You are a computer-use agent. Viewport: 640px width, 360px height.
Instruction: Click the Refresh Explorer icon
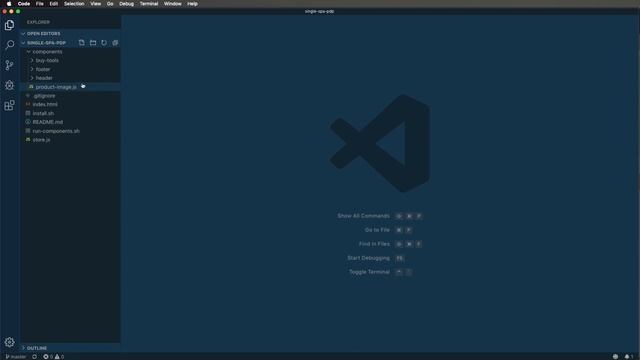(x=104, y=42)
